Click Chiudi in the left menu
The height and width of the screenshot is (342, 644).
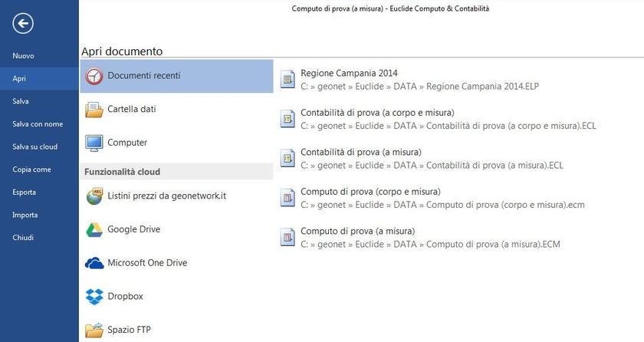point(23,238)
